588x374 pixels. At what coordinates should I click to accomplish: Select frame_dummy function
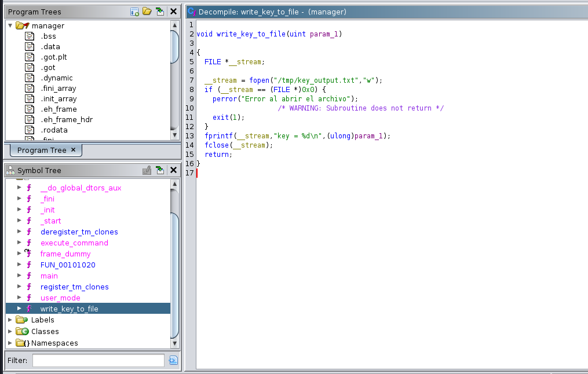coord(65,254)
